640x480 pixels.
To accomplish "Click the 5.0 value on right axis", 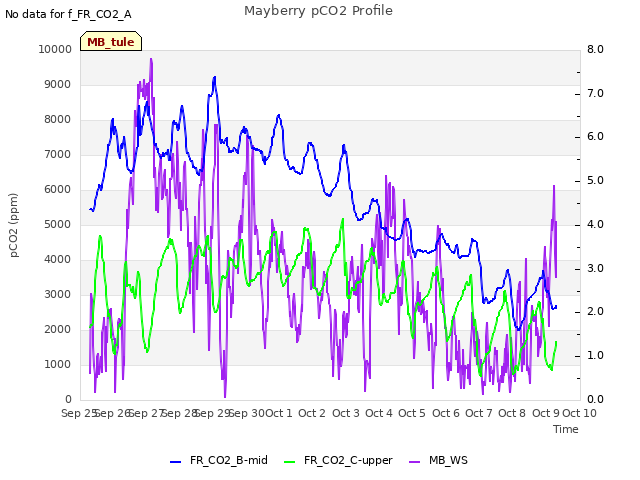I will tap(595, 180).
